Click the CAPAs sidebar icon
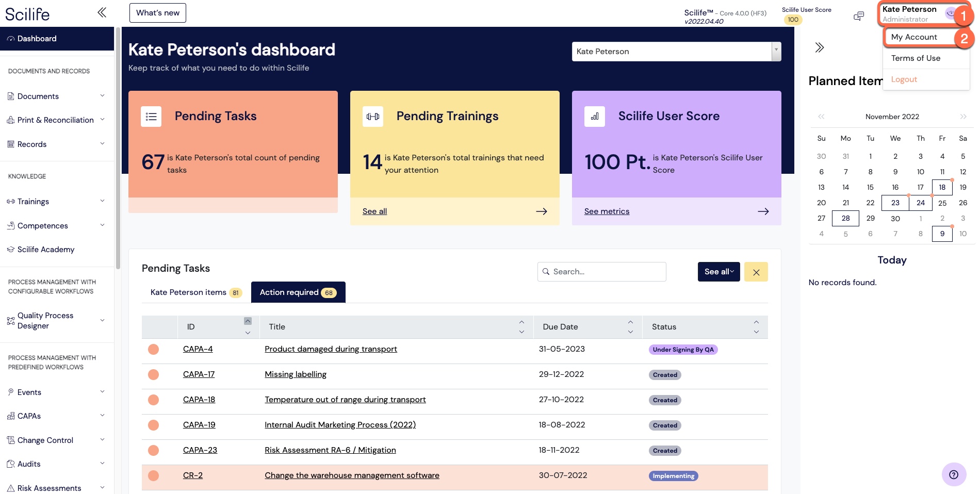The height and width of the screenshot is (494, 980). (x=11, y=416)
